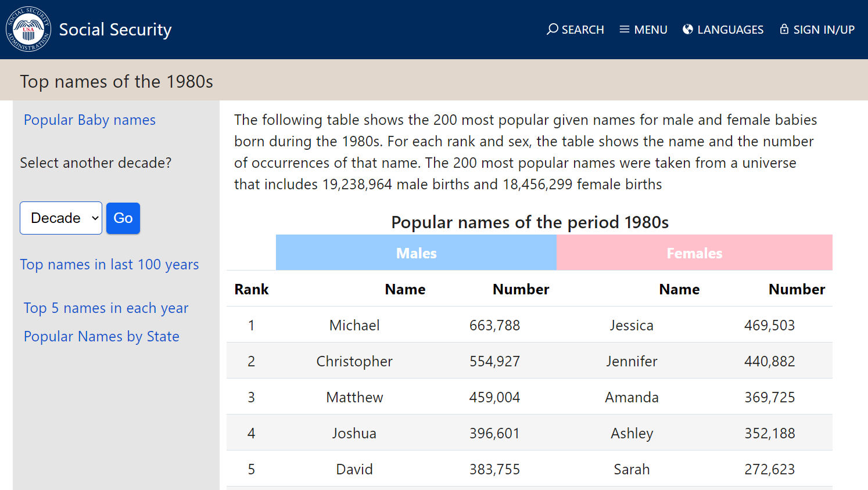Click the pink Females column header

tap(694, 253)
